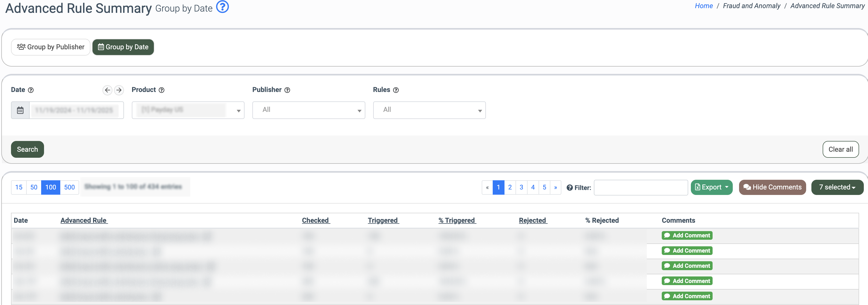Viewport: 868px width, 305px height.
Task: Click the blue help icon beside the title
Action: (x=222, y=7)
